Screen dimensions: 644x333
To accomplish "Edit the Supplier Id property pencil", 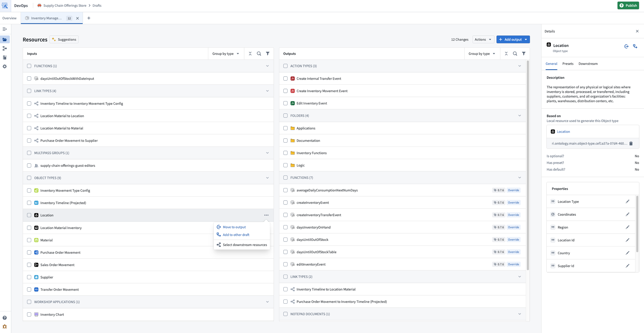I will [x=628, y=266].
